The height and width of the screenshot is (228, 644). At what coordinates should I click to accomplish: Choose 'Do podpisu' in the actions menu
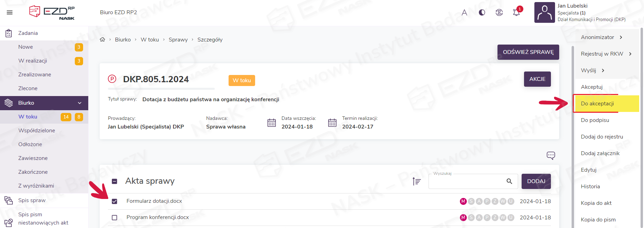pyautogui.click(x=595, y=120)
